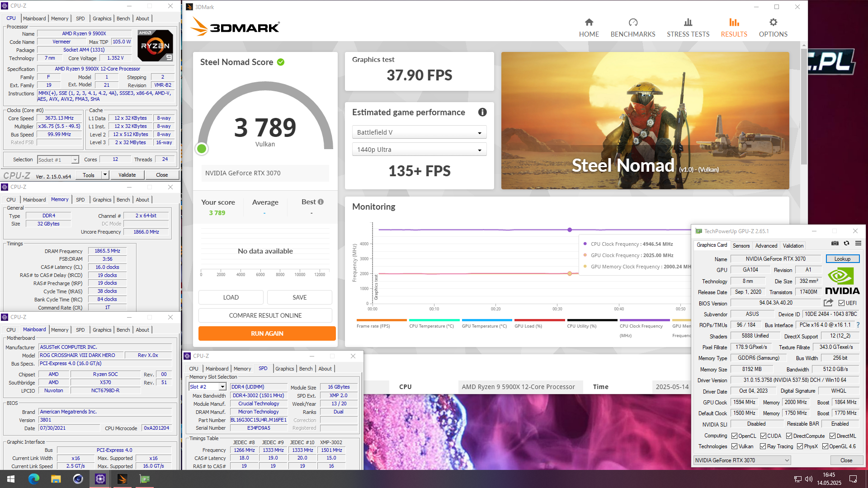Switch to CPU-Z on the taskbar
868x488 pixels.
point(100,479)
